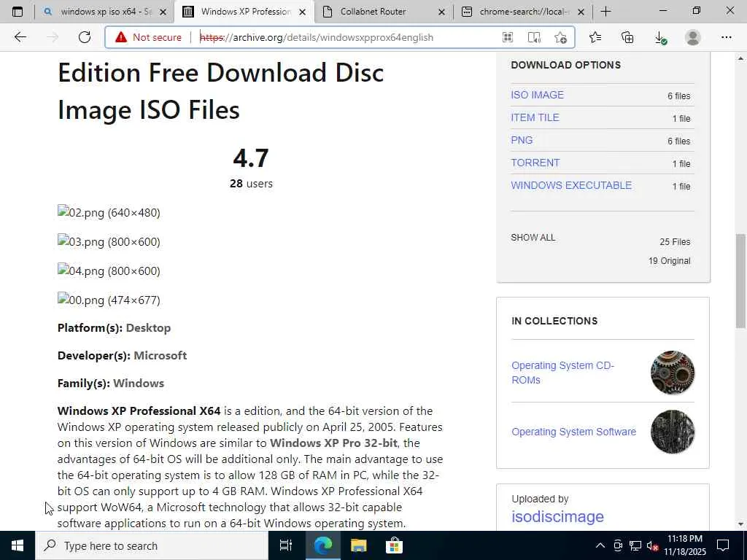Open the Windows Start menu

(x=18, y=545)
